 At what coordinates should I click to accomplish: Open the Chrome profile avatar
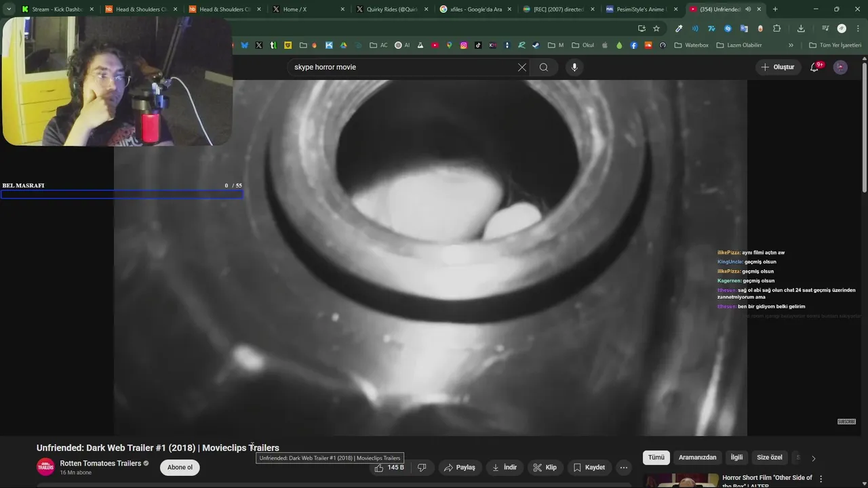[842, 28]
